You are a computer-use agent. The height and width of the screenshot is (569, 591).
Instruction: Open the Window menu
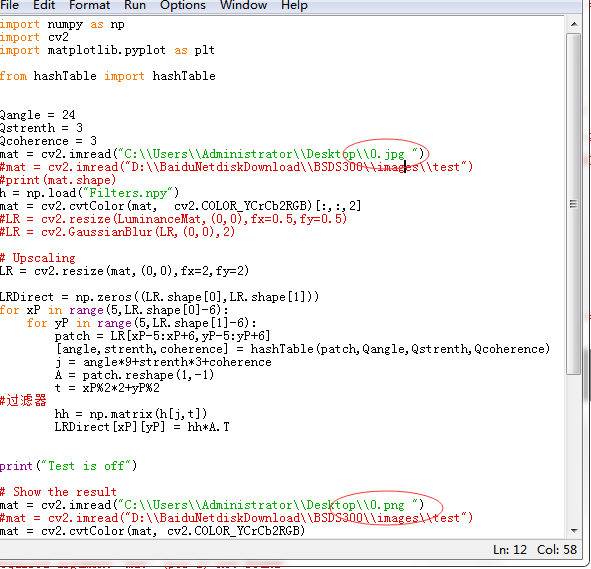243,5
